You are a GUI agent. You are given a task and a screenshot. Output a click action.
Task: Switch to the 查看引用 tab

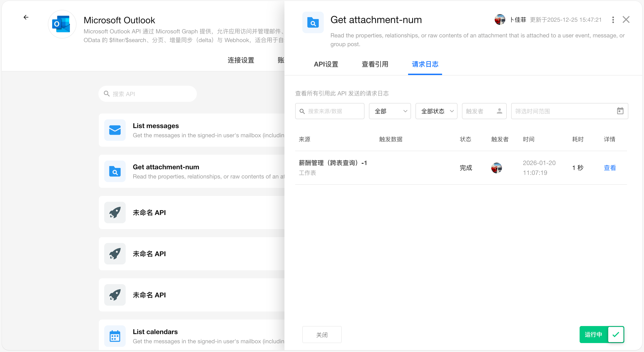pyautogui.click(x=375, y=64)
